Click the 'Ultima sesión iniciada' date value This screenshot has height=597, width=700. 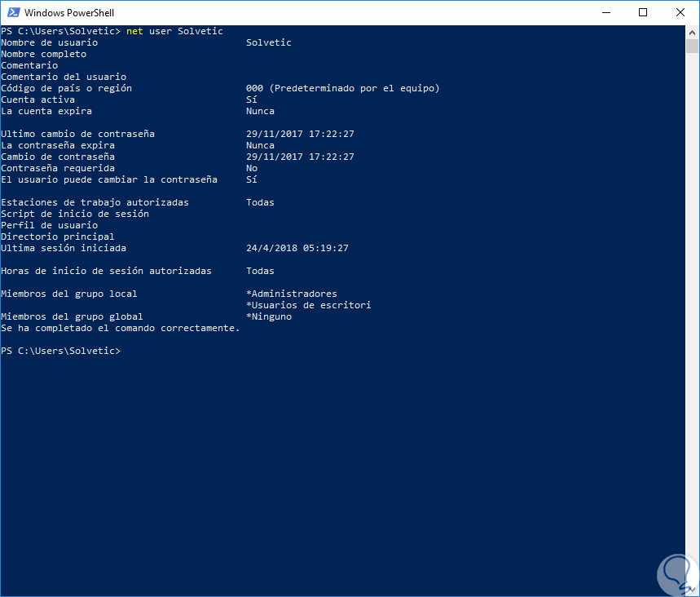click(297, 248)
